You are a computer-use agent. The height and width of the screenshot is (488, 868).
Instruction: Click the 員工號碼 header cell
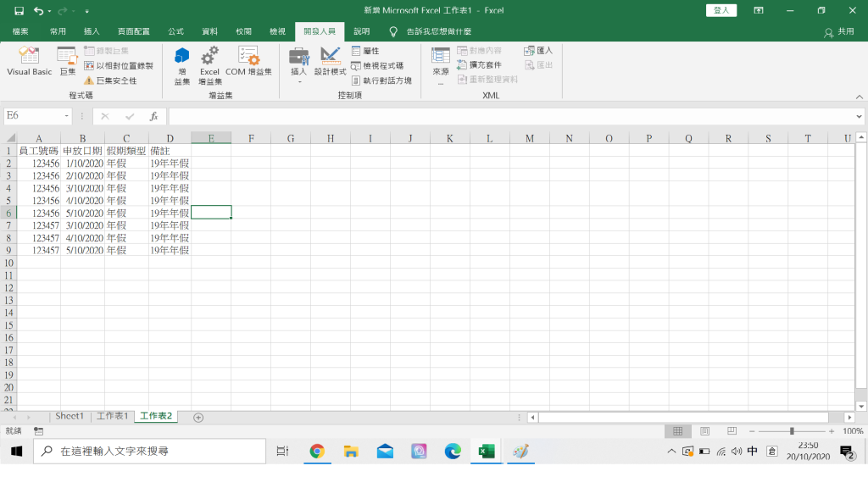click(x=39, y=151)
